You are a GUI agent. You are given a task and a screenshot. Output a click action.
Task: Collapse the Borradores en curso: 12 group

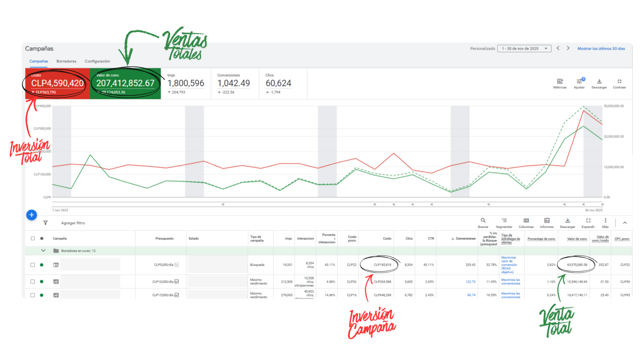[x=44, y=250]
